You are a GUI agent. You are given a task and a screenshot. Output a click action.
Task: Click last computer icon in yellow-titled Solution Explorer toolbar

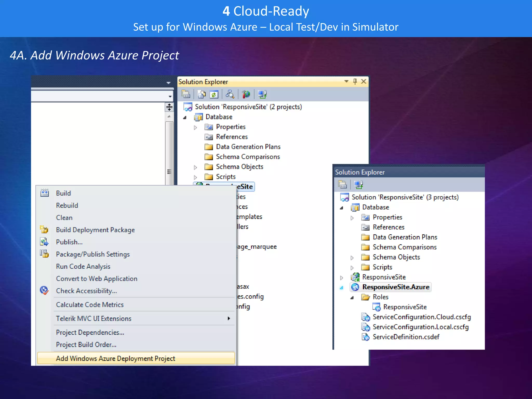[262, 94]
